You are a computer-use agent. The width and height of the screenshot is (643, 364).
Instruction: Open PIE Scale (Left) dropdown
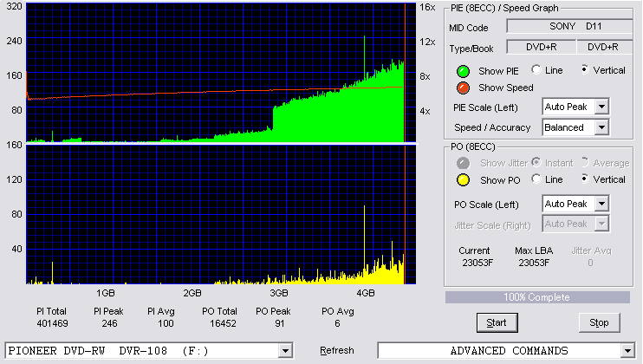tap(601, 107)
